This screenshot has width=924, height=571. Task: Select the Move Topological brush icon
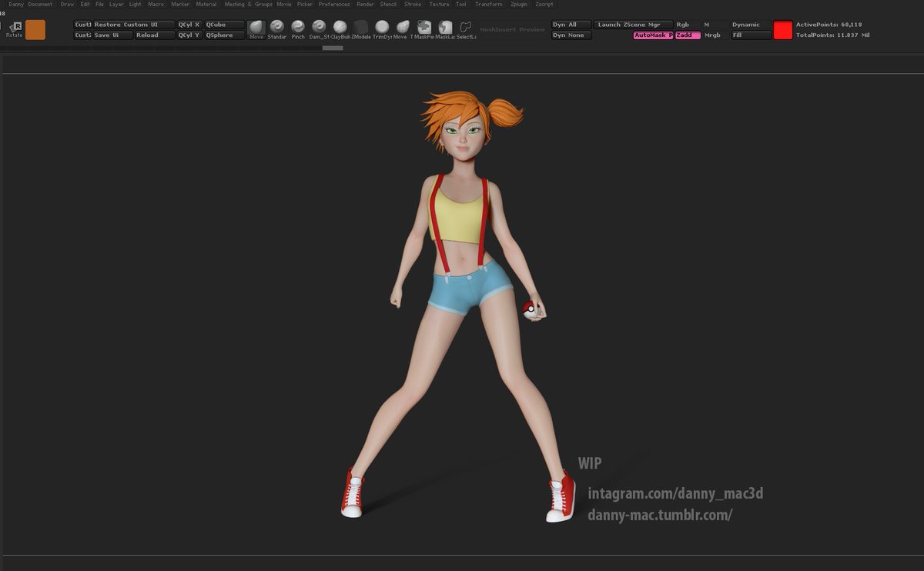(x=401, y=29)
